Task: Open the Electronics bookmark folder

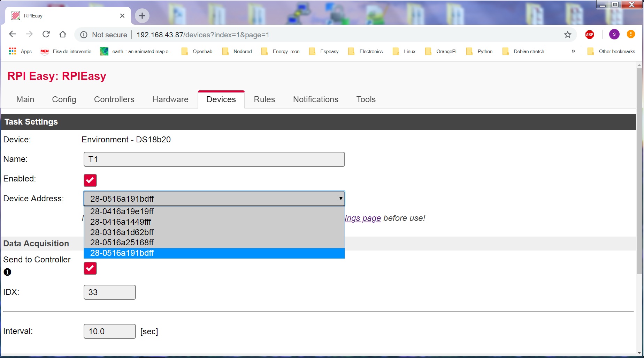Action: pos(366,51)
